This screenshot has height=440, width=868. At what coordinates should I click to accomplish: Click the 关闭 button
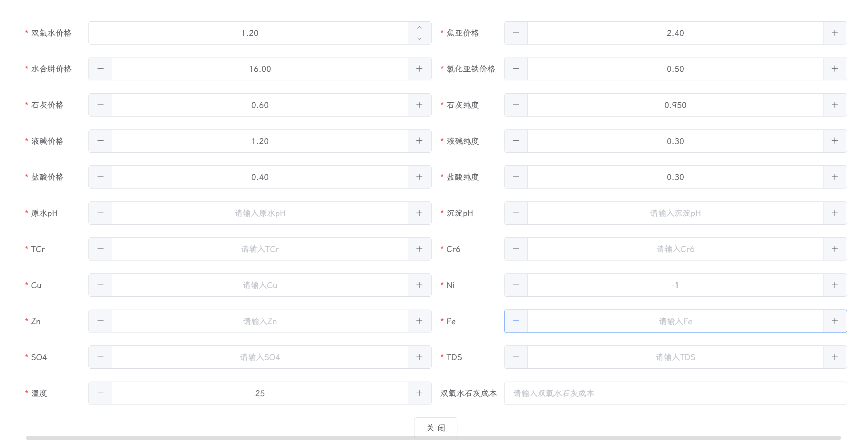pos(435,427)
